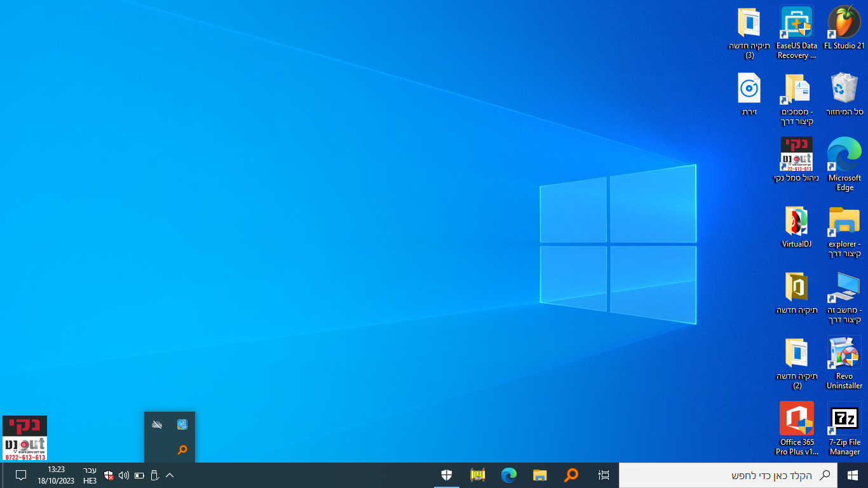Select the Recycle Bin סל המיחזור icon
This screenshot has height=488, width=868.
coord(844,94)
